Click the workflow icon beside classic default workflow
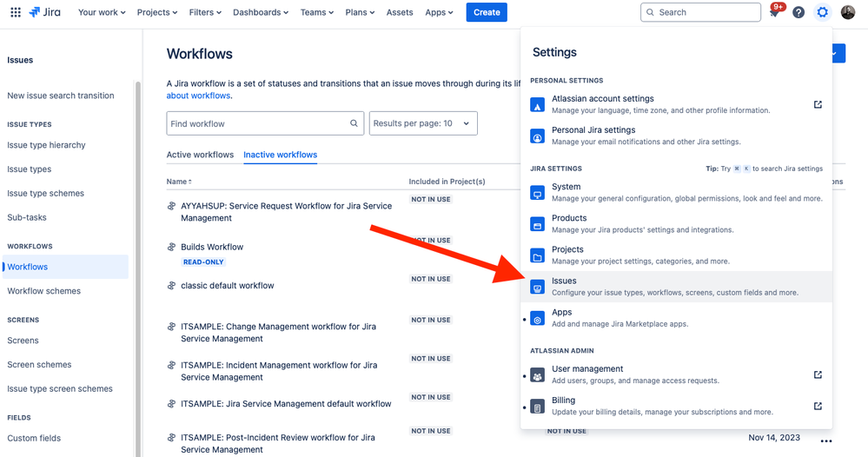The image size is (868, 457). click(172, 286)
